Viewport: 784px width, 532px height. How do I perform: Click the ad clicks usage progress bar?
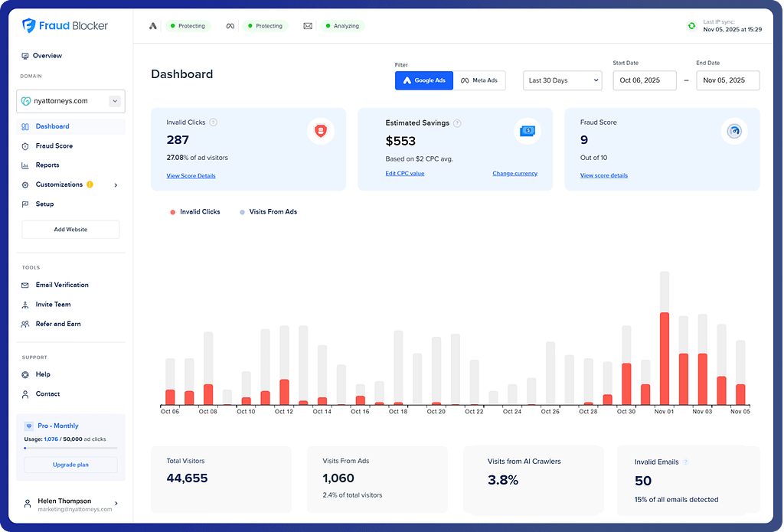coord(70,448)
